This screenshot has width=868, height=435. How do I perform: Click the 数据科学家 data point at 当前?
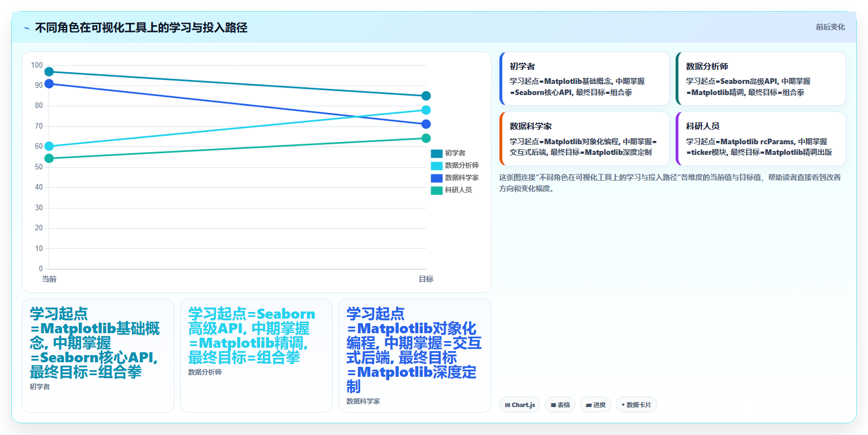(49, 84)
